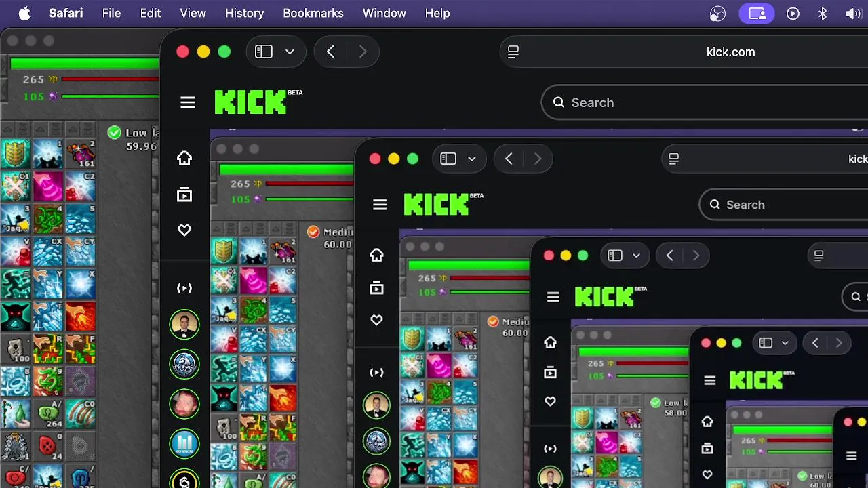The height and width of the screenshot is (488, 868).
Task: Open blue horse emblem channel avatar in largest Kick sidebar
Action: pyautogui.click(x=184, y=365)
